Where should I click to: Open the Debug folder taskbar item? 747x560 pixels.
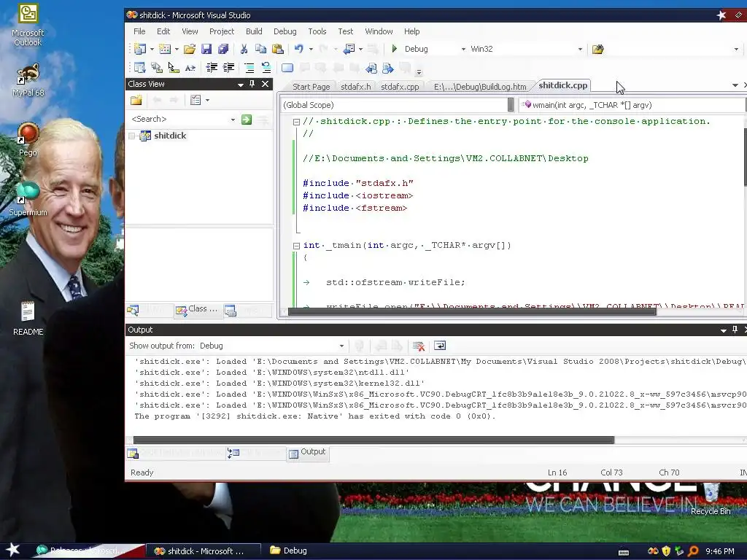[x=289, y=551]
